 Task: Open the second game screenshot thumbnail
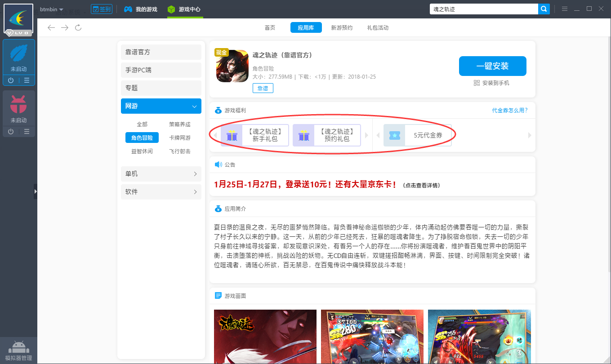pos(372,337)
